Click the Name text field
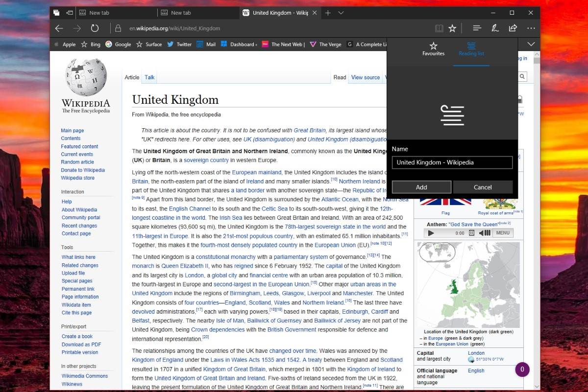Image resolution: width=588 pixels, height=392 pixels. click(x=452, y=162)
